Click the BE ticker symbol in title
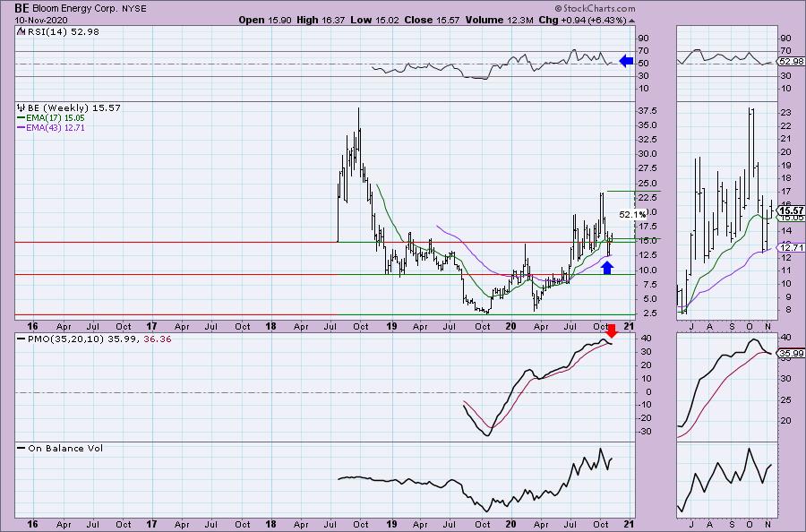 21,8
